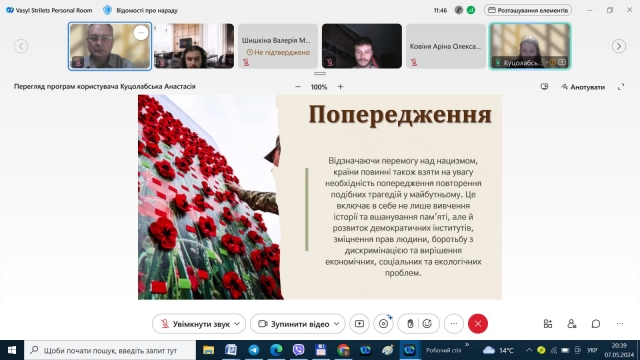This screenshot has height=360, width=640.
Task: Open the Chat panel icon
Action: [596, 324]
